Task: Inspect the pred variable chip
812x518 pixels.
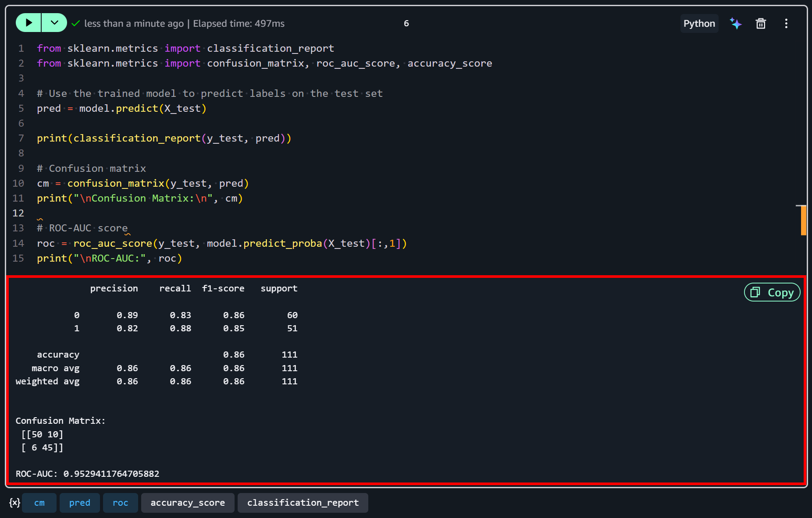Action: (x=80, y=503)
